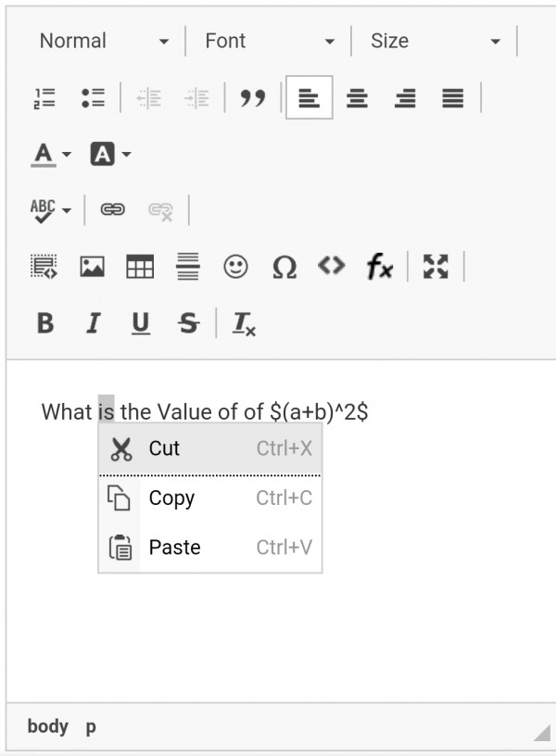Image resolution: width=556 pixels, height=756 pixels.
Task: Insert a math formula with fx icon
Action: click(x=380, y=268)
